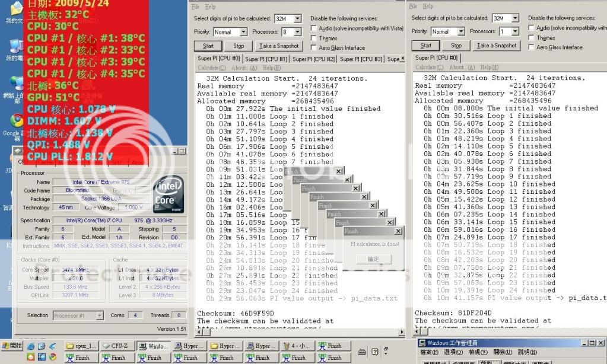Switch to the Windows Task Manager taskbar button
Image resolution: width=607 pixels, height=364 pixels.
point(154,346)
